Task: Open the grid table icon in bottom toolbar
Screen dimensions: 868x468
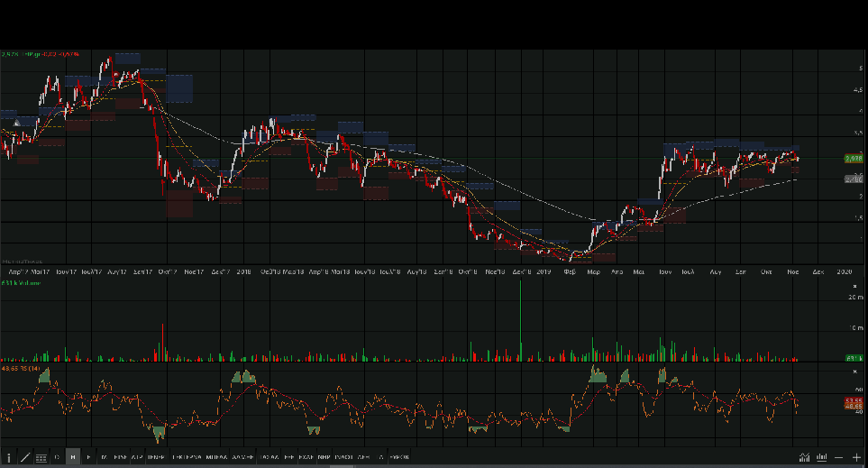Action: point(41,458)
